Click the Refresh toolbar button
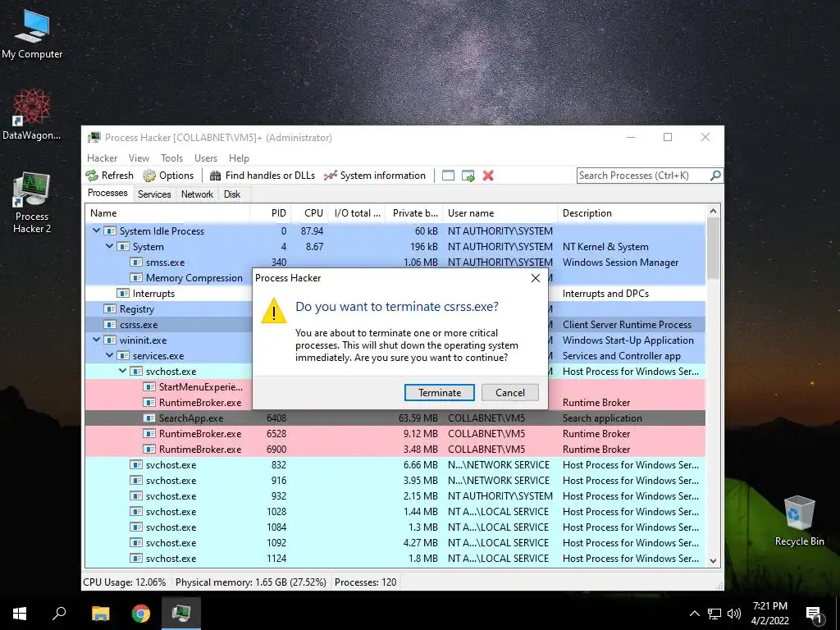840x630 pixels. [x=110, y=176]
